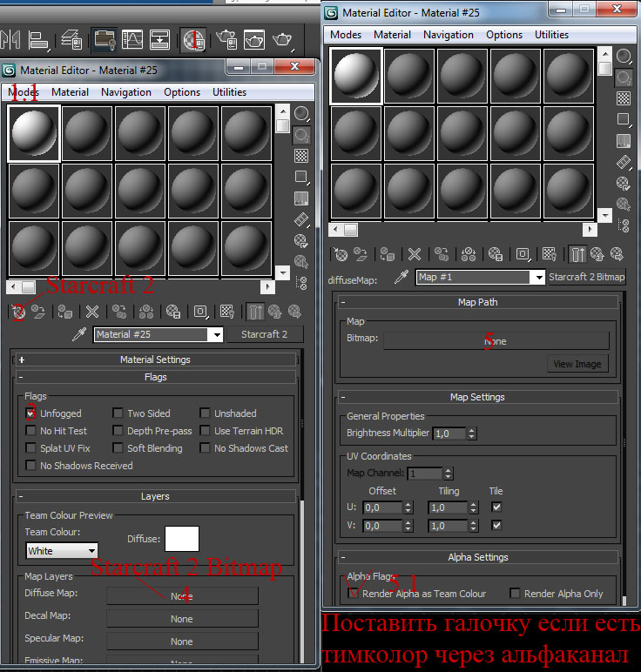Image resolution: width=641 pixels, height=672 pixels.
Task: Click Go to Parent in right editor
Action: click(597, 254)
